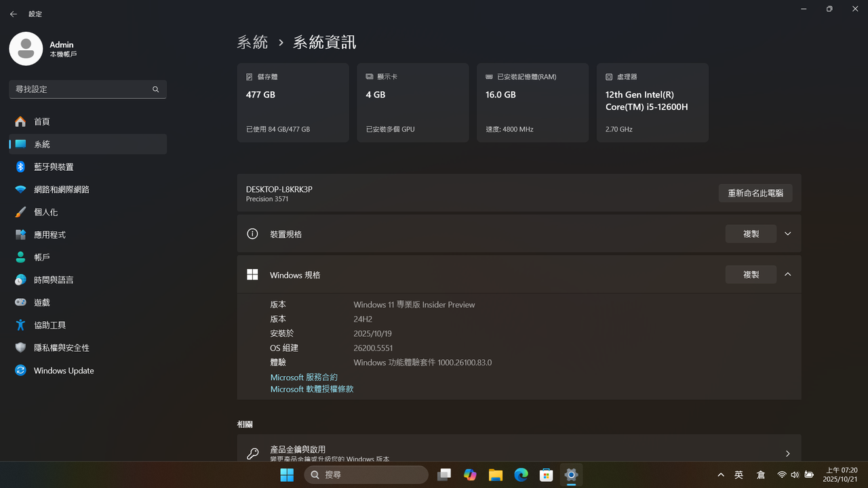Click the magnifier icon in settings search
This screenshot has height=488, width=868.
click(155, 89)
